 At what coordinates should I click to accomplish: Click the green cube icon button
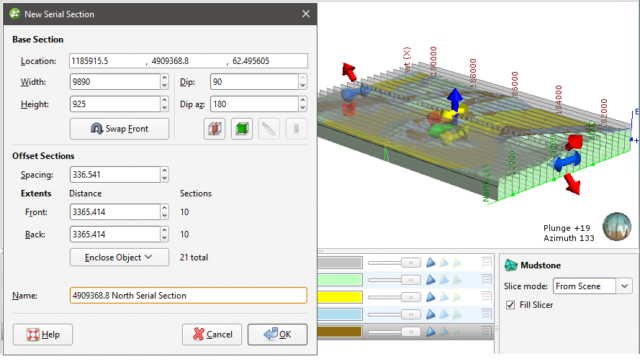pos(242,129)
